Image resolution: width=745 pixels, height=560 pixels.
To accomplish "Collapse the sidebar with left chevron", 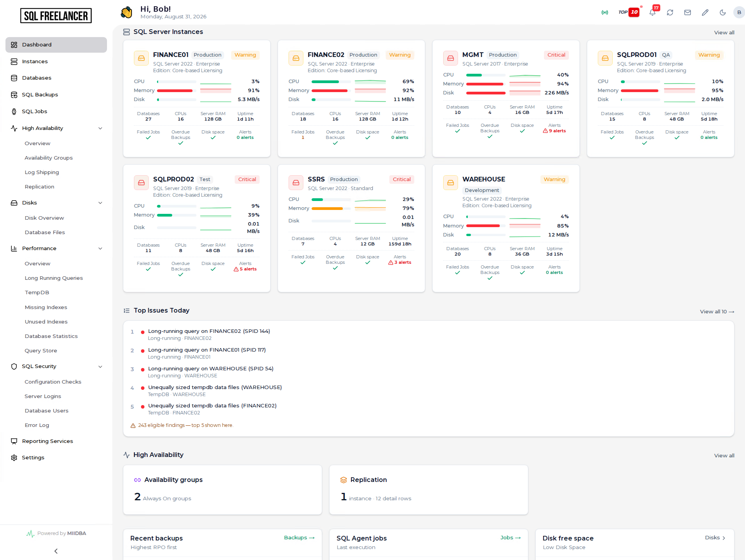I will click(x=56, y=551).
